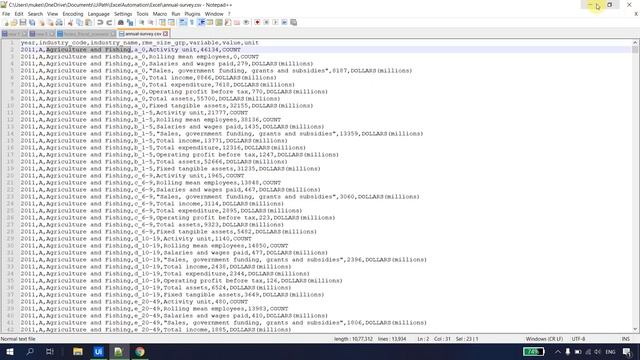640x360 pixels.
Task: Show the Document Map panel icon
Action: point(219,22)
